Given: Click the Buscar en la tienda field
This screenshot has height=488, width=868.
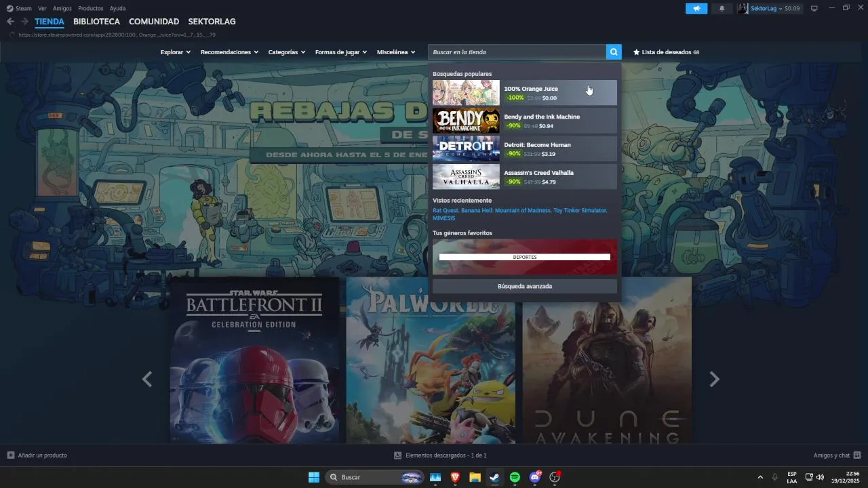Looking at the screenshot, I should coord(517,52).
